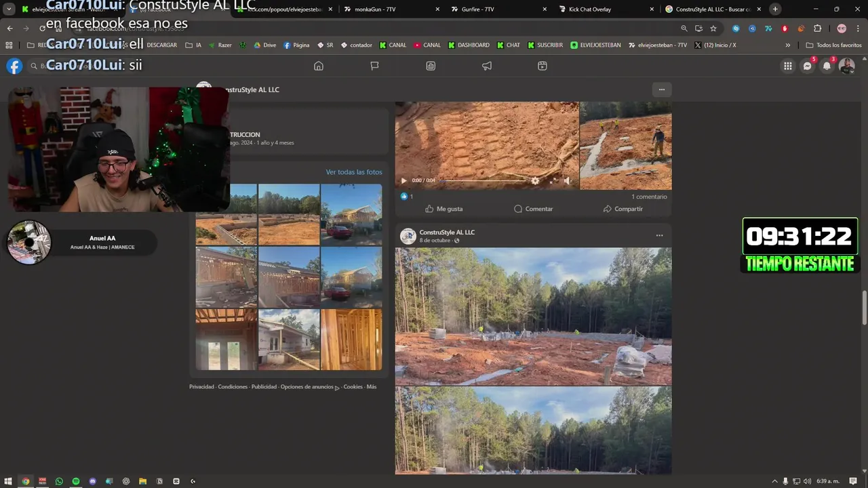Open the browser extensions puzzle icon
Viewport: 868px width, 488px height.
point(817,28)
